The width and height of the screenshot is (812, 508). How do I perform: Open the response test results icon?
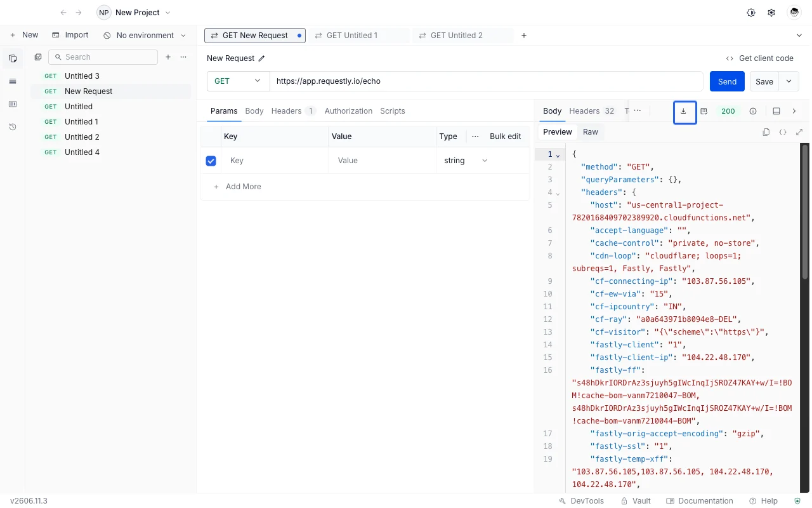[x=704, y=111]
